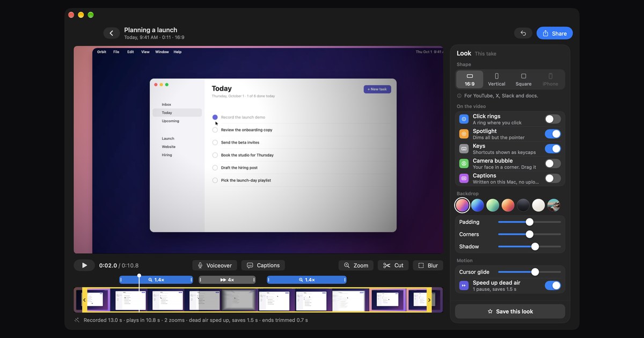
Task: Open the View menu in preview
Action: (x=145, y=52)
